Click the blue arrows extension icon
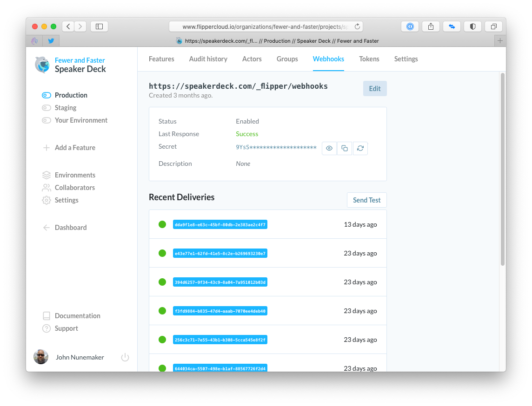 (x=452, y=26)
